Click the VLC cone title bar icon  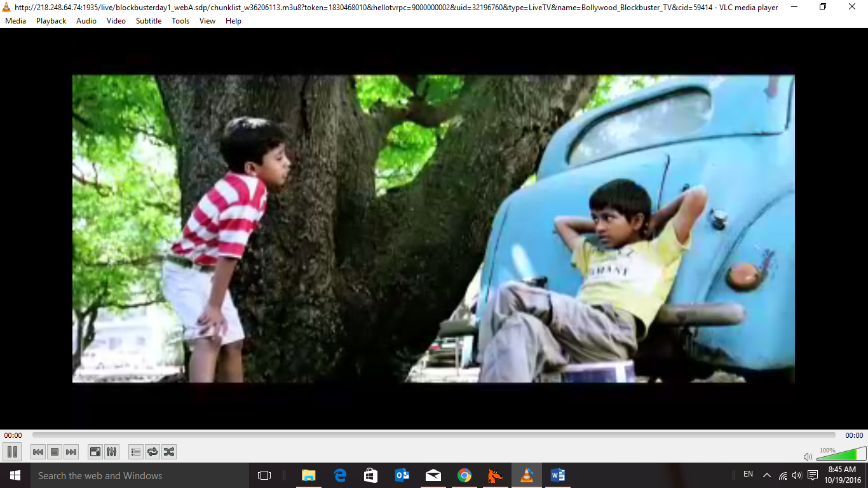pos(6,7)
